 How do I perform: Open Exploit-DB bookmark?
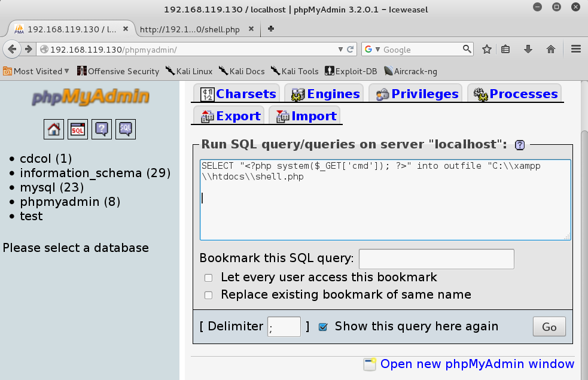[351, 71]
